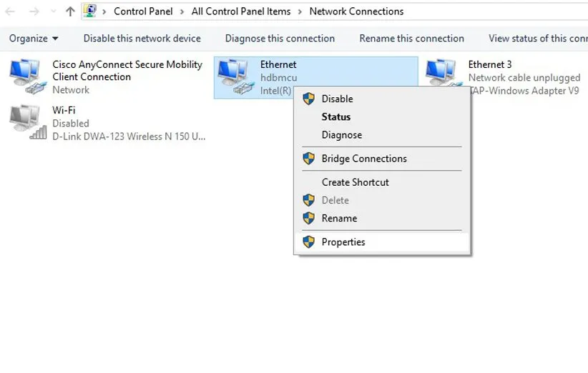Choose Bridge Connections in context menu
588x373 pixels.
364,159
